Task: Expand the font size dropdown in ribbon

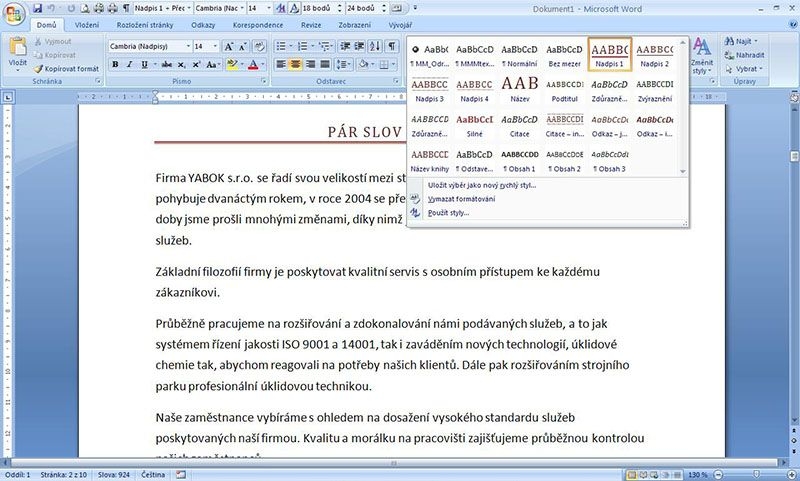Action: [214, 46]
